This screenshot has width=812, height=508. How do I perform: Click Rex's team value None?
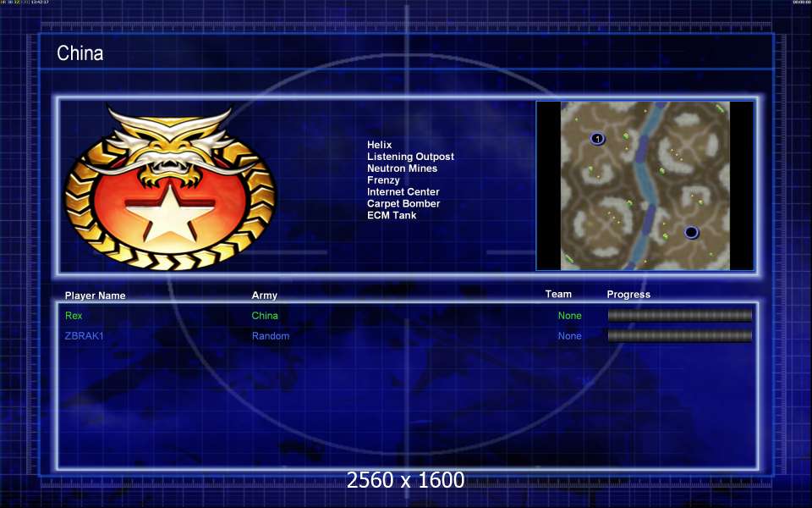click(569, 316)
